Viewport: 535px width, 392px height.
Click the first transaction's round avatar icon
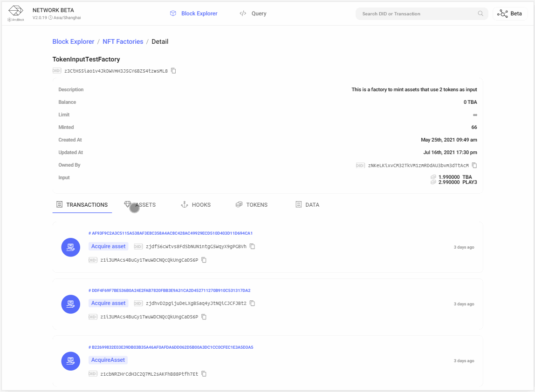[x=71, y=247]
